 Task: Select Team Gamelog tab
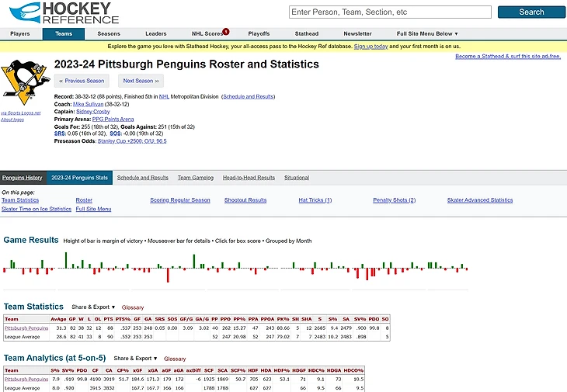click(x=196, y=178)
